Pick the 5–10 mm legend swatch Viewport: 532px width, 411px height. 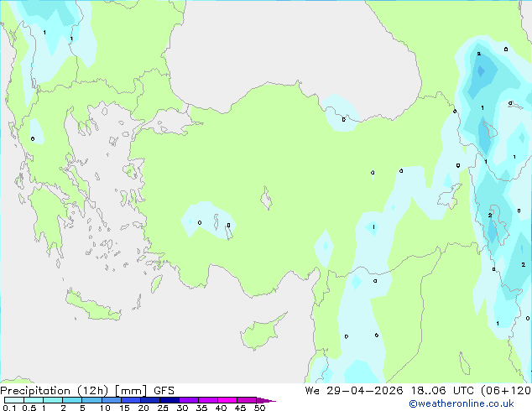click(x=91, y=400)
